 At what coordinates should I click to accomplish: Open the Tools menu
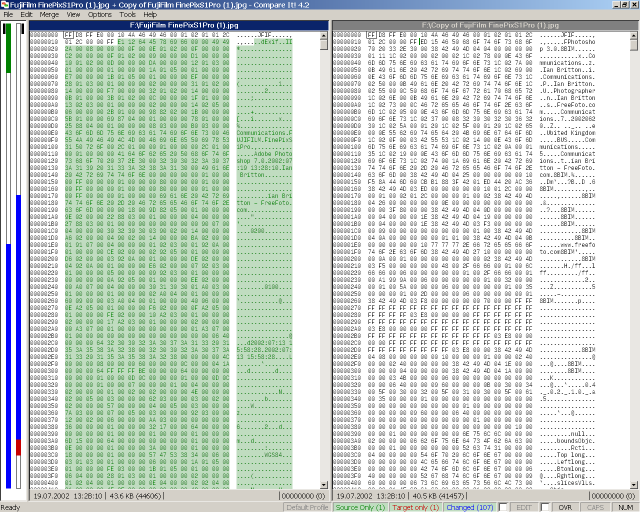point(127,15)
